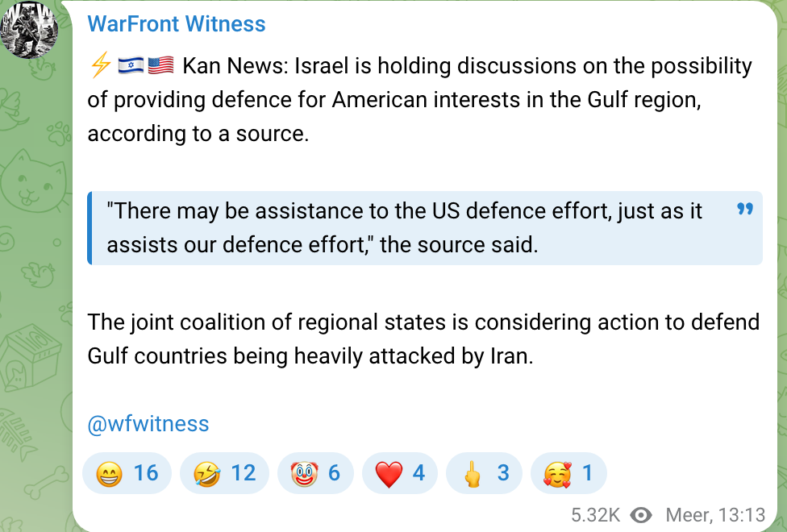The height and width of the screenshot is (532, 787).
Task: Open the WarFront Witness avatar
Action: 29,29
